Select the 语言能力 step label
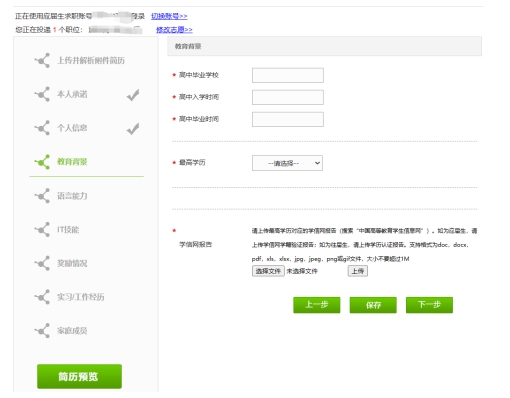 72,196
